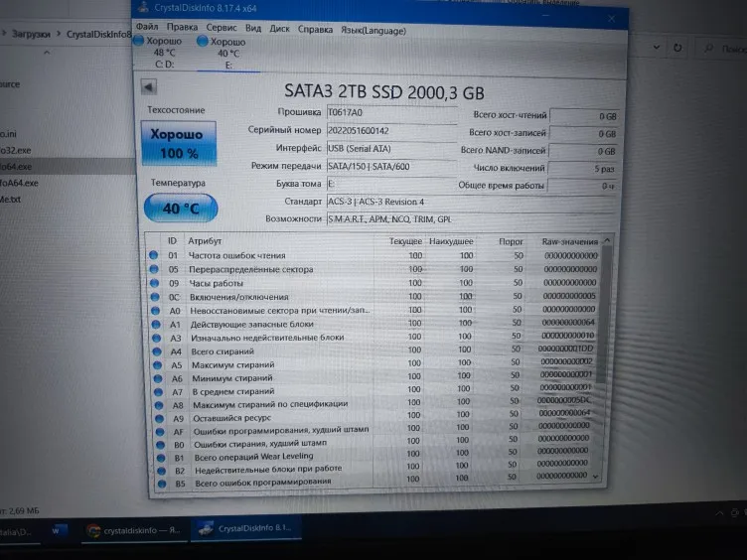The height and width of the screenshot is (560, 747).
Task: Click the Порог column header
Action: [511, 242]
